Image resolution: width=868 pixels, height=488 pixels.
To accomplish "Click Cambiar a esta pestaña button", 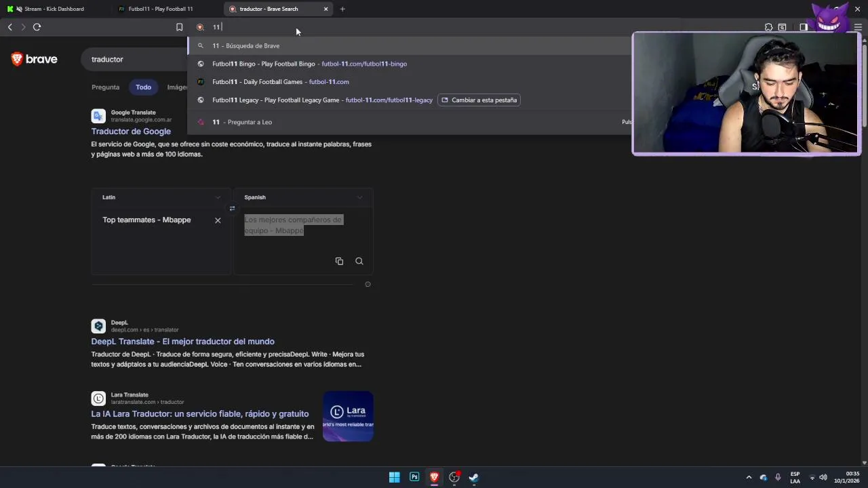I will (479, 100).
